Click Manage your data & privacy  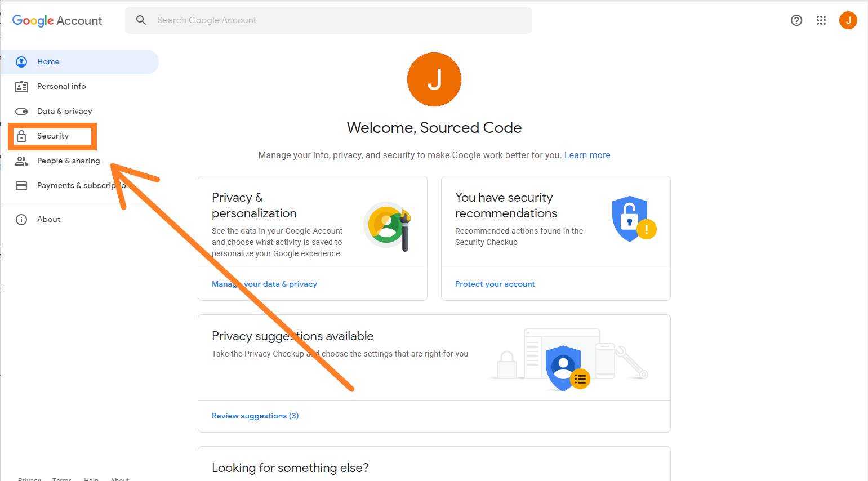[x=264, y=284]
